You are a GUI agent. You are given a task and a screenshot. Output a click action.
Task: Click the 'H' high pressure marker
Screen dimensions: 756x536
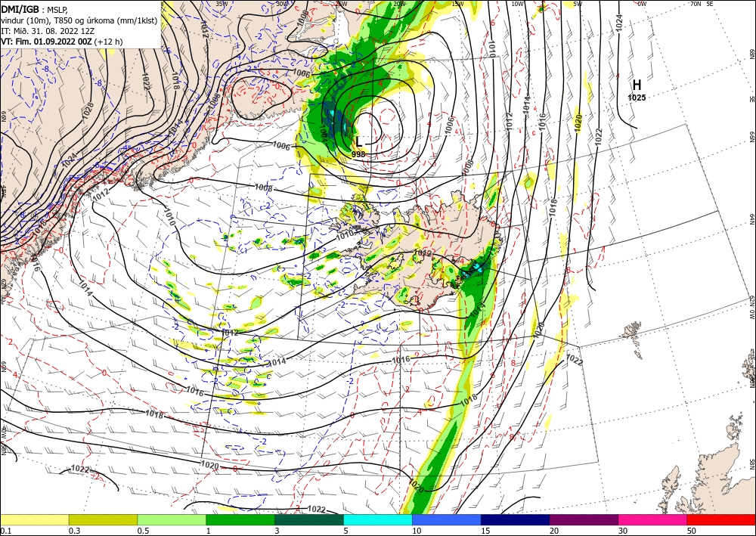[x=637, y=85]
